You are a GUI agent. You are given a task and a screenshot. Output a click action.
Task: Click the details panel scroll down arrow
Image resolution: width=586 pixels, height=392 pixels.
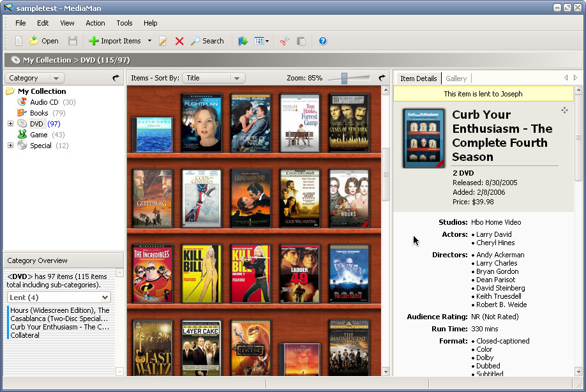578,372
